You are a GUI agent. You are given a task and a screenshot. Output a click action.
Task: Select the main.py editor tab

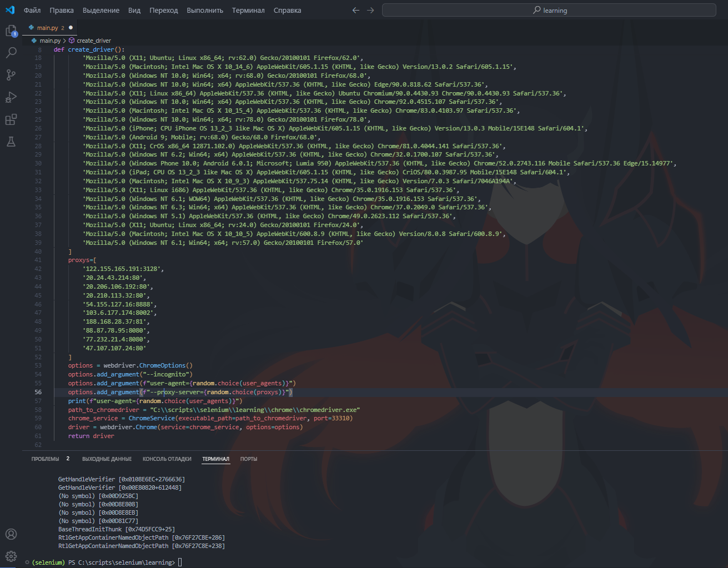click(x=47, y=28)
